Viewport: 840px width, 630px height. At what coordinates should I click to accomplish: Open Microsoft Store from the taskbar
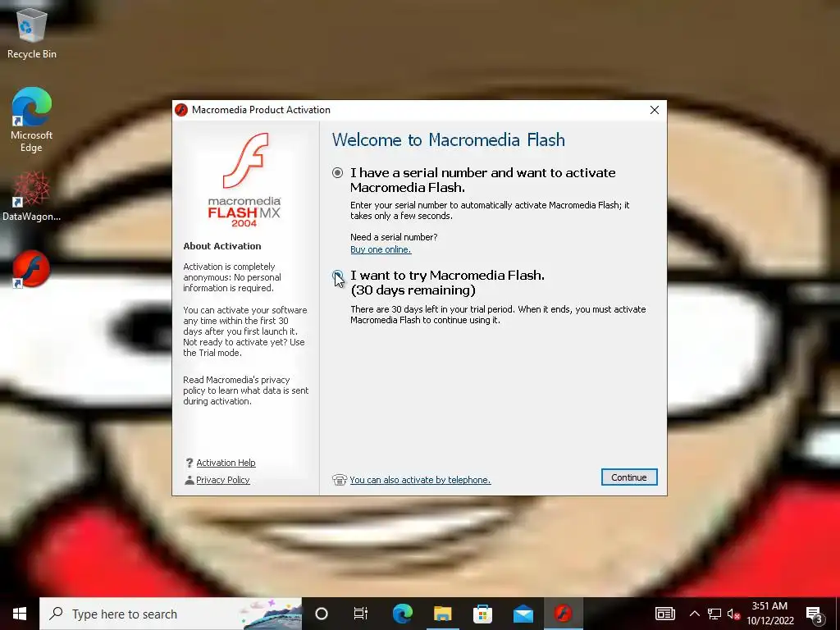pyautogui.click(x=482, y=614)
